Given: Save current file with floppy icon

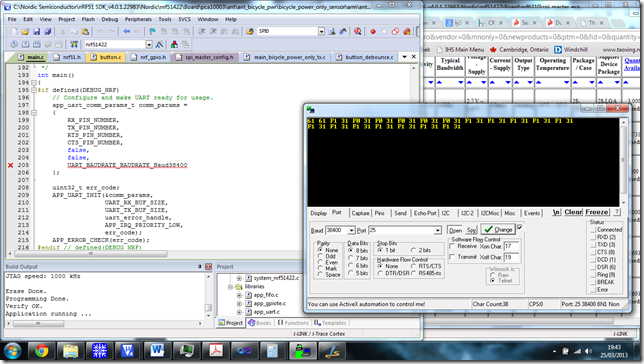Looking at the screenshot, I should [36, 31].
